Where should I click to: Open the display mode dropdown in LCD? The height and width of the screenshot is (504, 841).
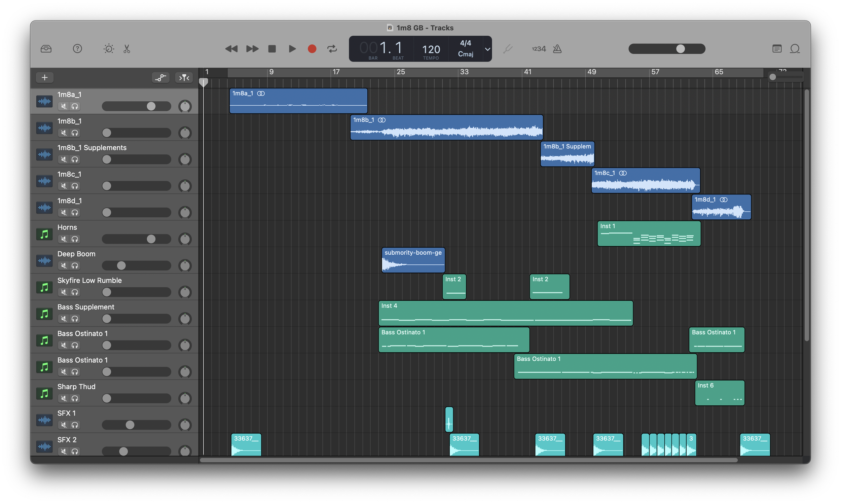coord(487,49)
